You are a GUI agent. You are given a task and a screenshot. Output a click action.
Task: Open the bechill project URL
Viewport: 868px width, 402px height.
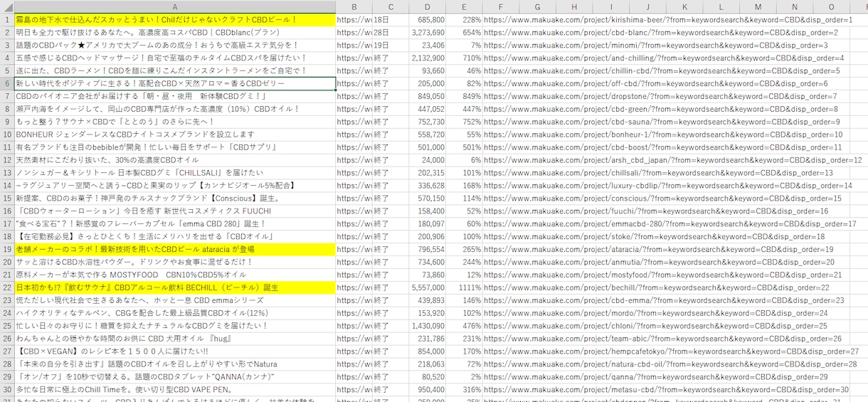tap(656, 288)
